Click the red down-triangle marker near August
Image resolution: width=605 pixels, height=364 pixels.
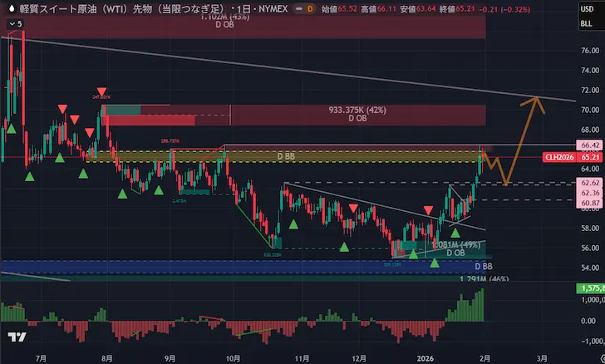point(101,91)
